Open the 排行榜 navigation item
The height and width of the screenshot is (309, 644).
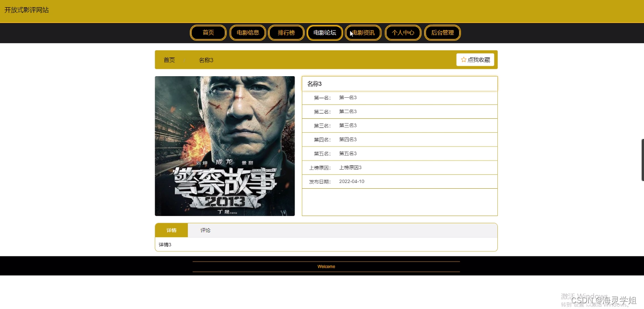(286, 33)
